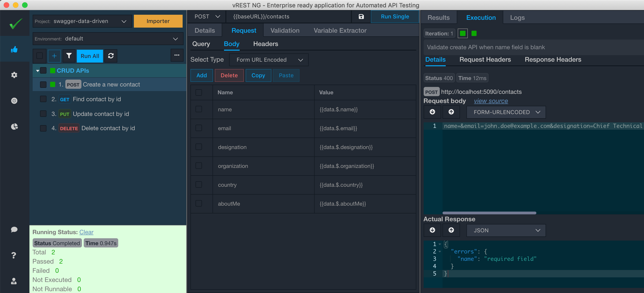Toggle the CRUD APIs suite checkbox
The height and width of the screenshot is (293, 644).
click(43, 71)
